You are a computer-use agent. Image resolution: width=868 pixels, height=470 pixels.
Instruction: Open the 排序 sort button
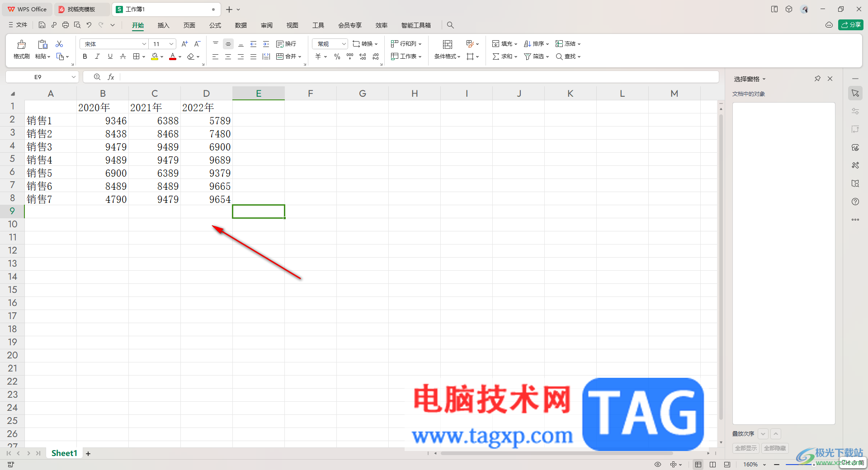click(x=536, y=44)
